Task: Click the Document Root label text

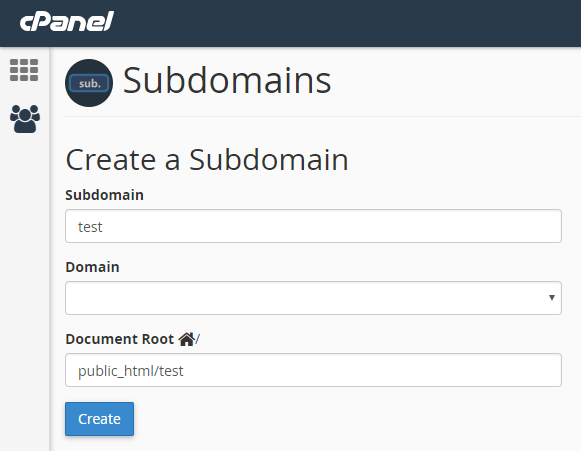Action: (x=120, y=339)
